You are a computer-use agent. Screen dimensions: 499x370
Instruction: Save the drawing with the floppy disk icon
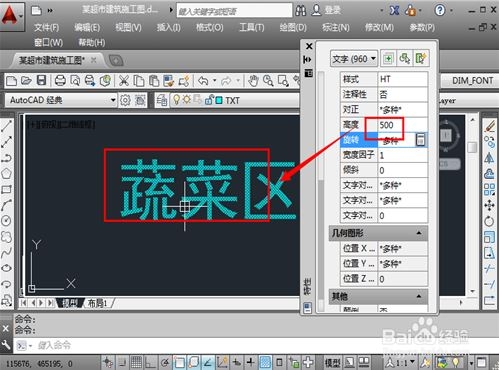coord(41,81)
